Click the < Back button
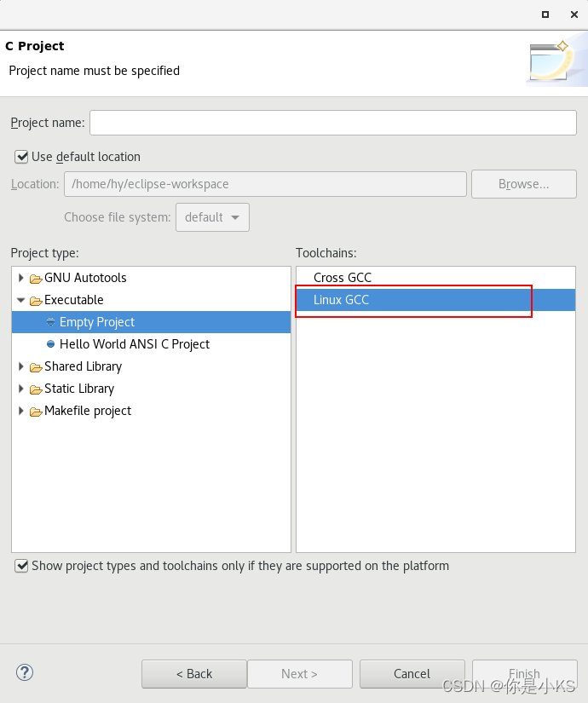 [x=194, y=674]
